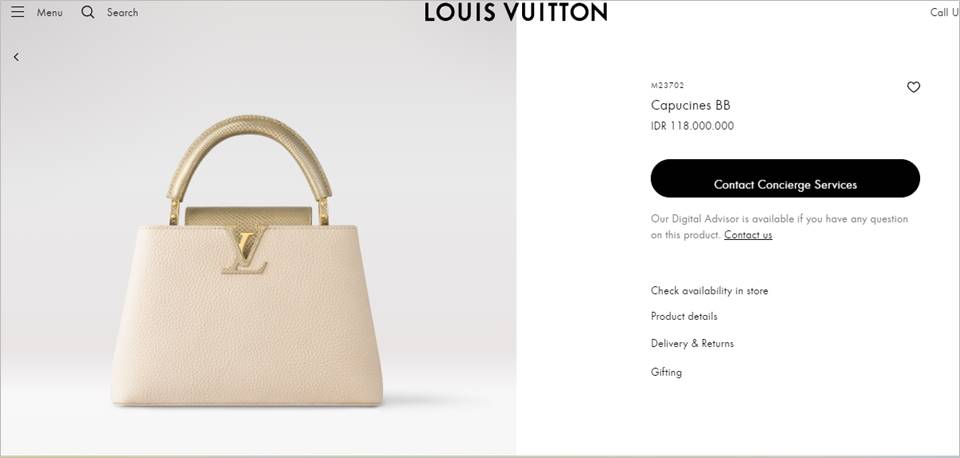The width and height of the screenshot is (960, 458).
Task: Open the Contact us link
Action: (x=748, y=235)
